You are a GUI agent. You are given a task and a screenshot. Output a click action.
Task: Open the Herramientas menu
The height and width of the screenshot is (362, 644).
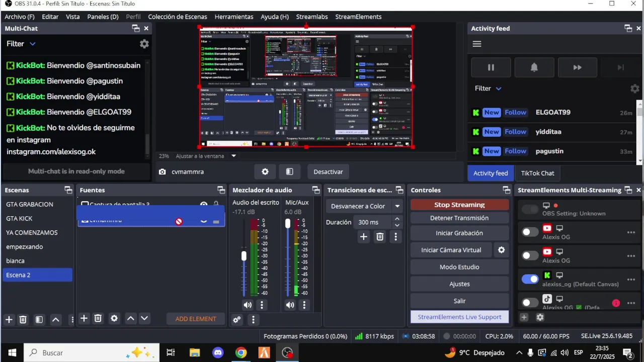point(234,17)
